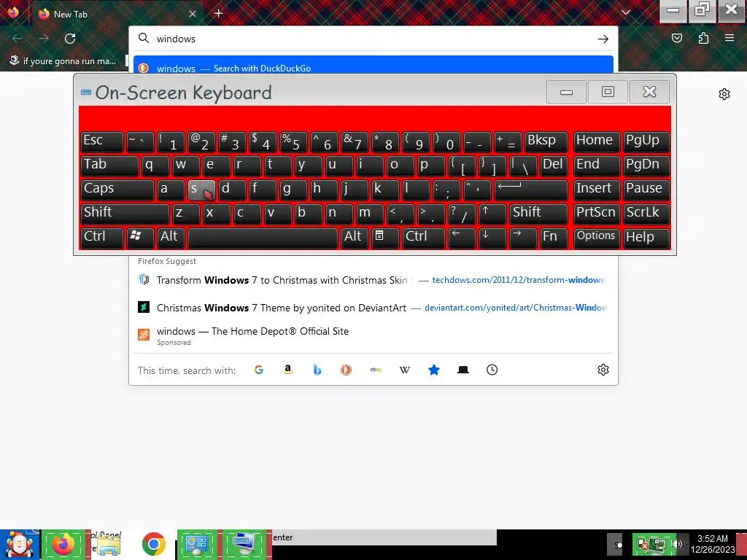Open the Santa start button on taskbar
Image resolution: width=747 pixels, height=560 pixels.
coord(20,544)
